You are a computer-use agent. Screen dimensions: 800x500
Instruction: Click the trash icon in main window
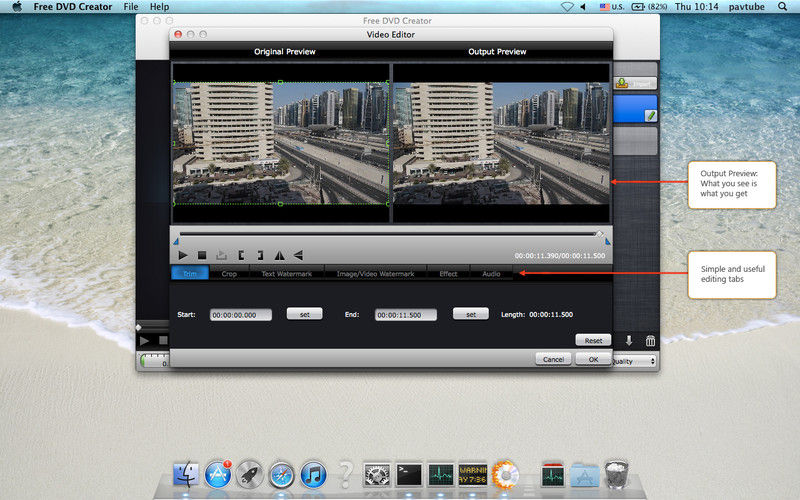point(650,341)
